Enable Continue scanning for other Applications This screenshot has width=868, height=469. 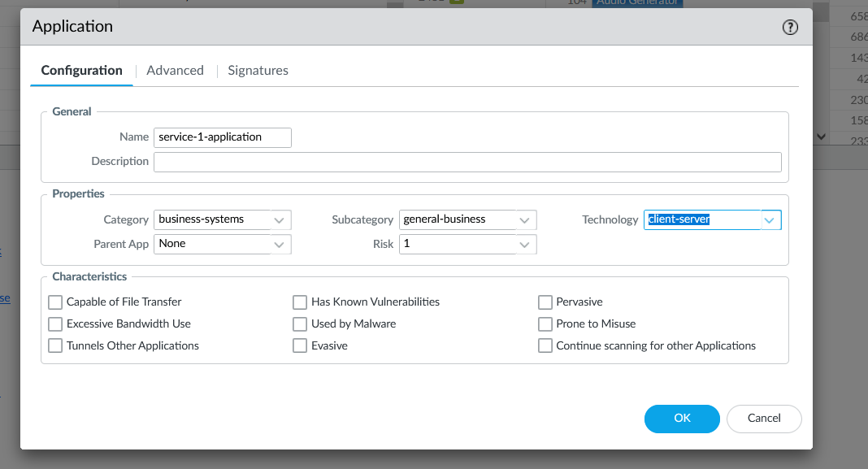[545, 345]
